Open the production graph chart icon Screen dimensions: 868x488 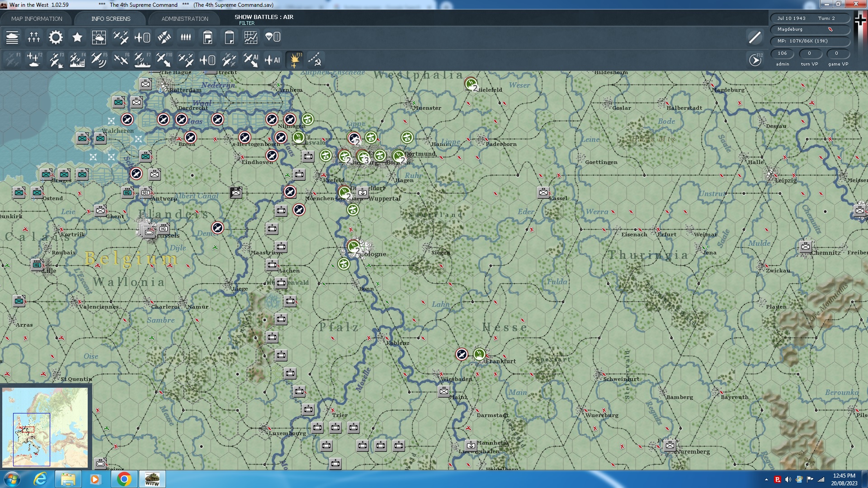pos(250,37)
